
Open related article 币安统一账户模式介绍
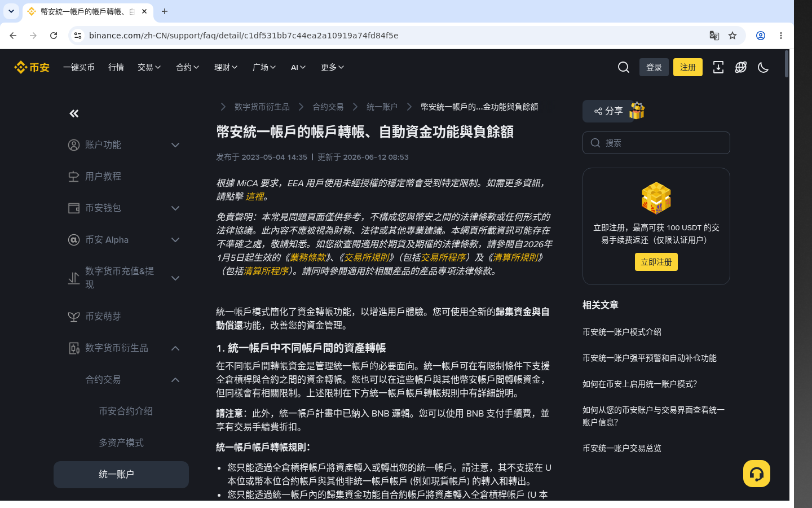(622, 332)
